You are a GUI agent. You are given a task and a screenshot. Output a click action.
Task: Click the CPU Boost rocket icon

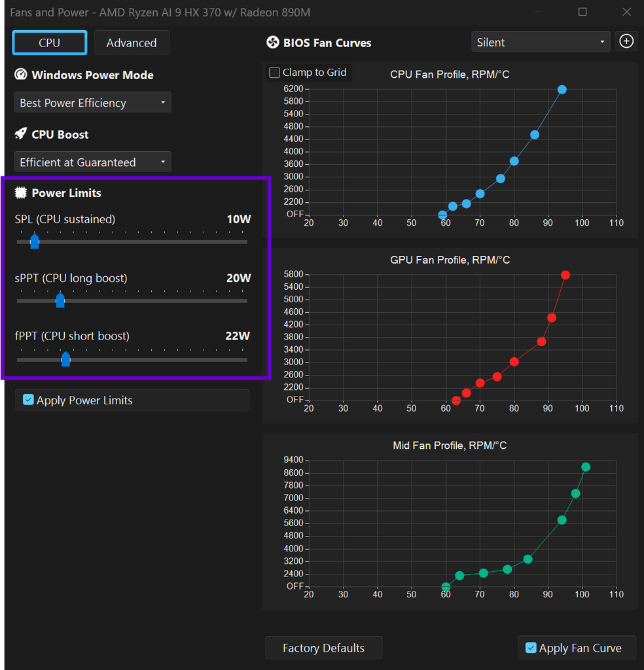point(20,133)
